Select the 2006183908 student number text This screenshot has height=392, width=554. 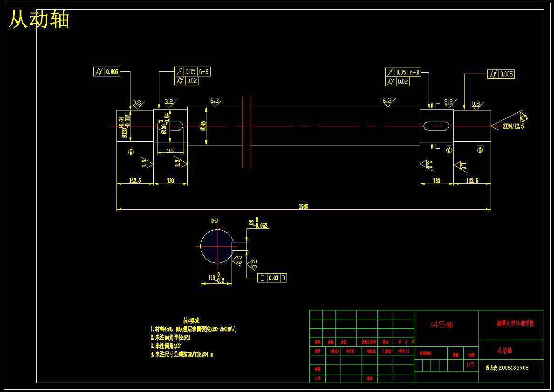(x=513, y=368)
